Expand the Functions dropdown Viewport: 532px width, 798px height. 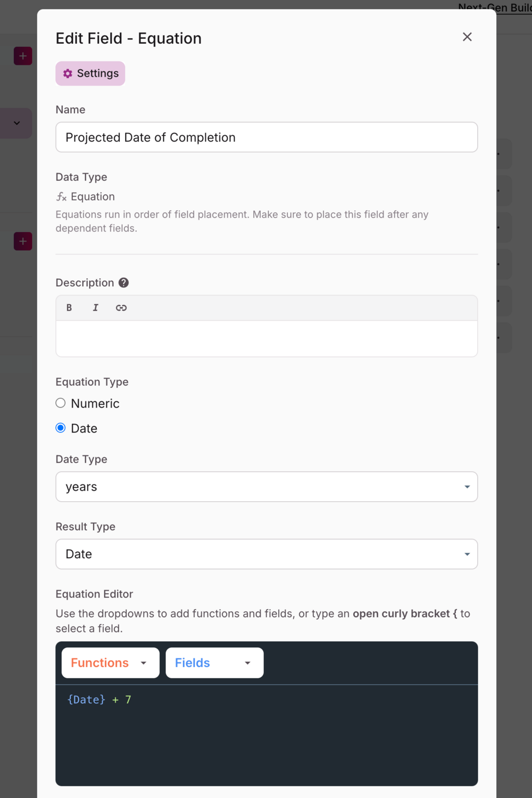[x=110, y=663]
